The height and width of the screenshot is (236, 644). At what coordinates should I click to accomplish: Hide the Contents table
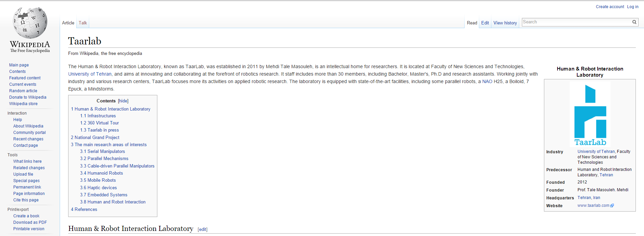point(123,101)
